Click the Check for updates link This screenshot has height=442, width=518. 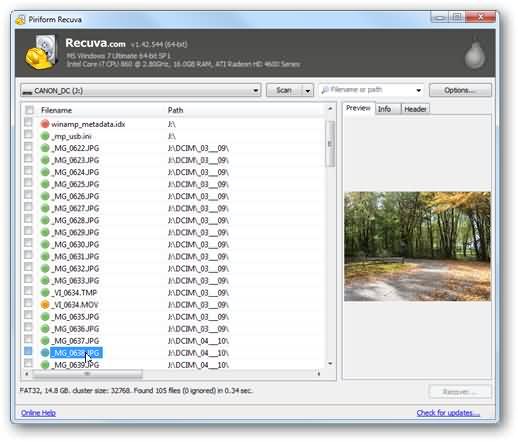(x=448, y=413)
